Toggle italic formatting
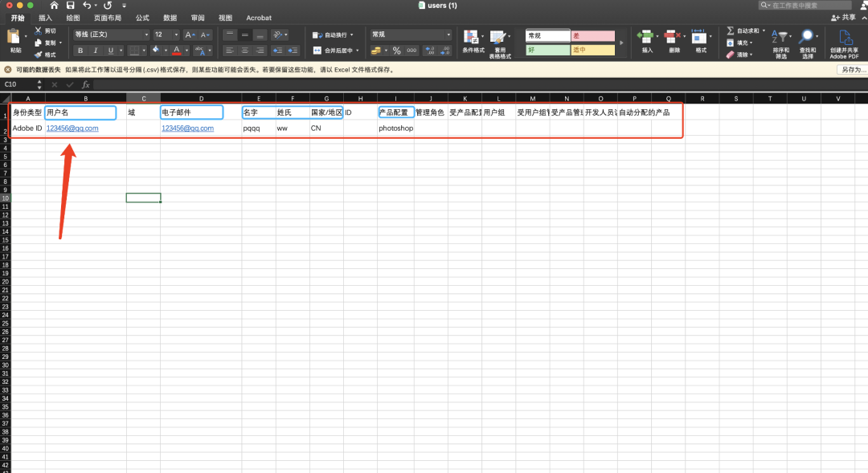 click(95, 51)
